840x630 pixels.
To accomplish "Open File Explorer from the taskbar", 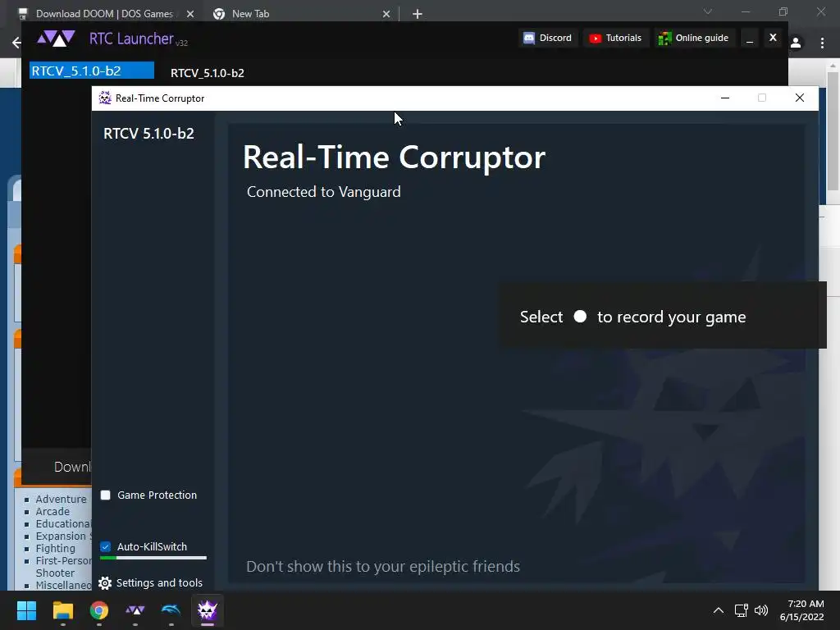I will coord(62,610).
